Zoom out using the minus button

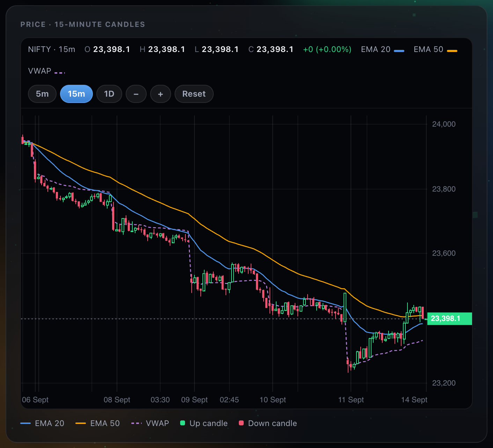136,94
